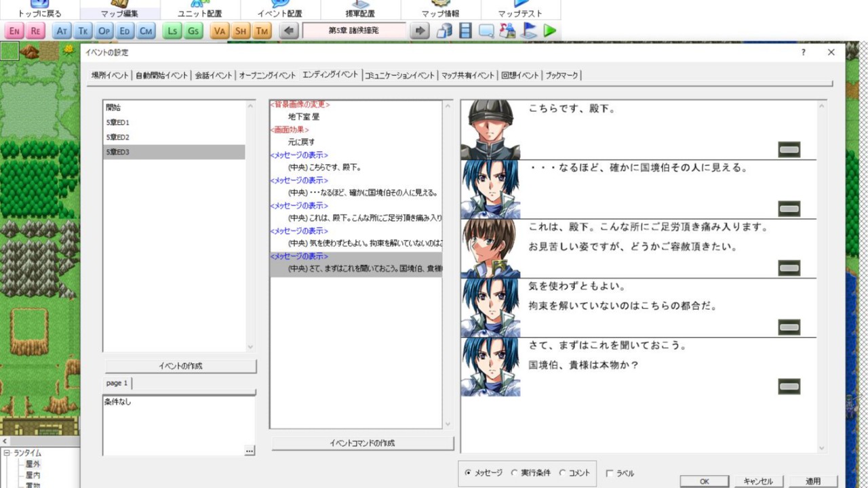Click the SH toolbar icon
Viewport: 868px width, 488px height.
tap(241, 31)
